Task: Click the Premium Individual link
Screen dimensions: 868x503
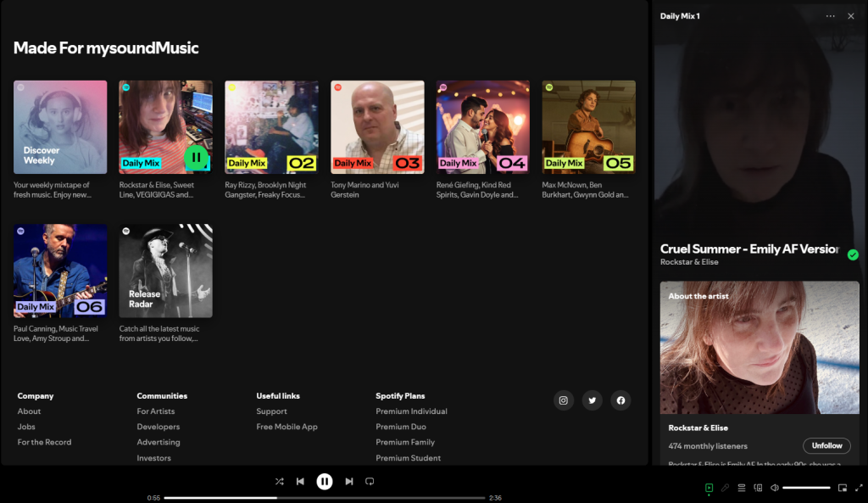Action: click(x=411, y=411)
